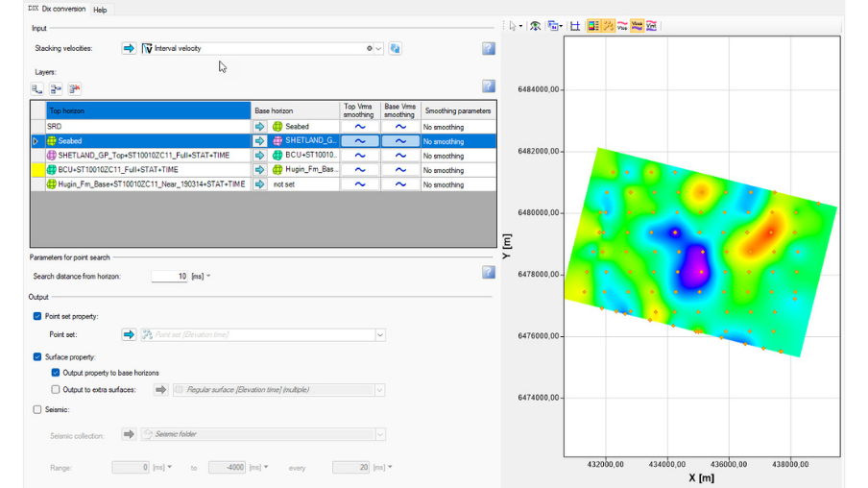
Task: Click the select/pick mode cursor tool
Action: click(x=513, y=26)
